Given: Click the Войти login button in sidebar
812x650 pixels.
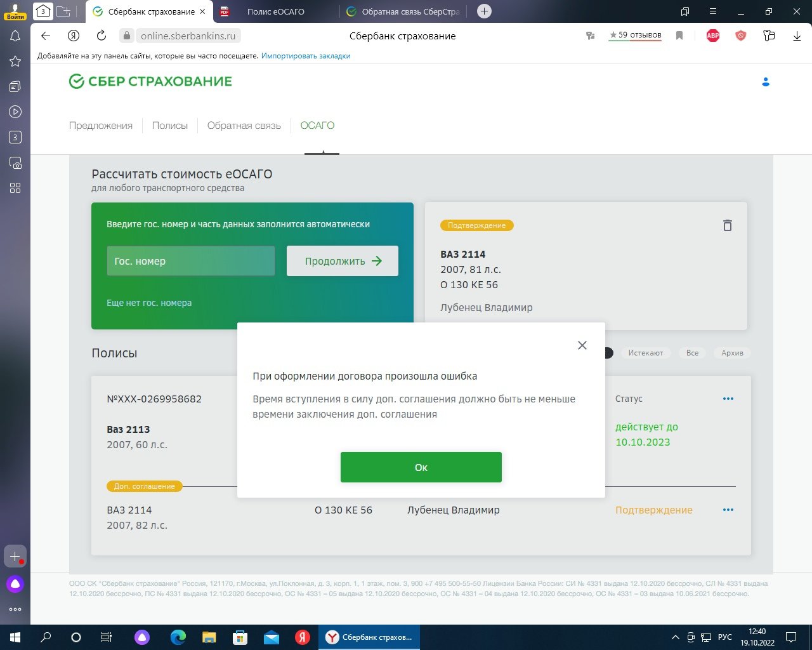Looking at the screenshot, I should click(x=15, y=11).
